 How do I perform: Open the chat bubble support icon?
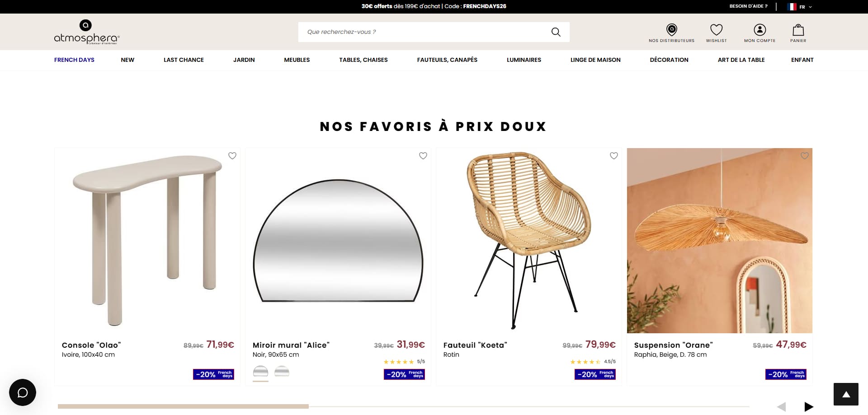(x=23, y=392)
